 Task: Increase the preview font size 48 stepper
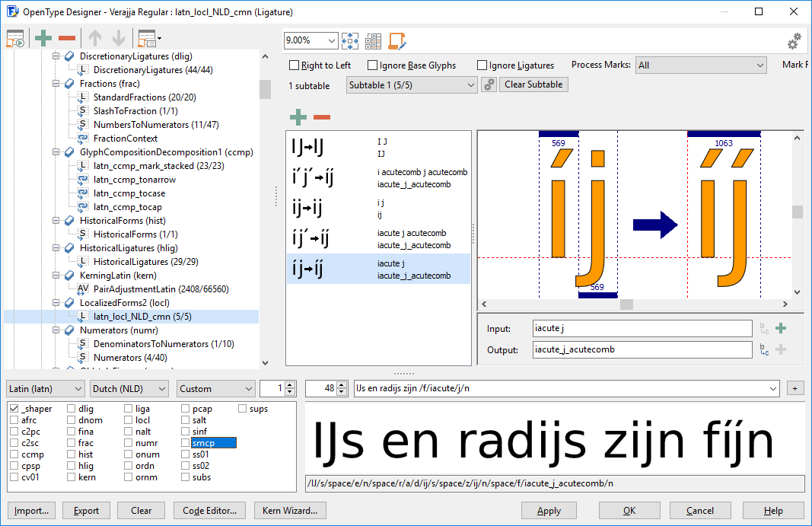342,385
